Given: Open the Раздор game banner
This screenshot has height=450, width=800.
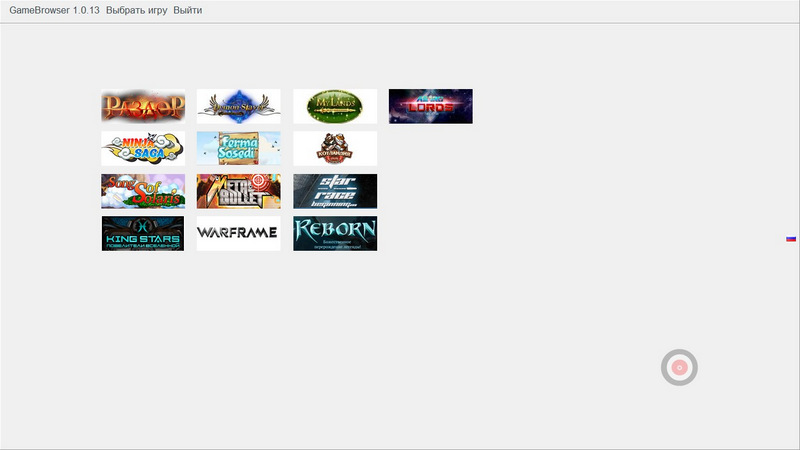Looking at the screenshot, I should click(x=143, y=106).
